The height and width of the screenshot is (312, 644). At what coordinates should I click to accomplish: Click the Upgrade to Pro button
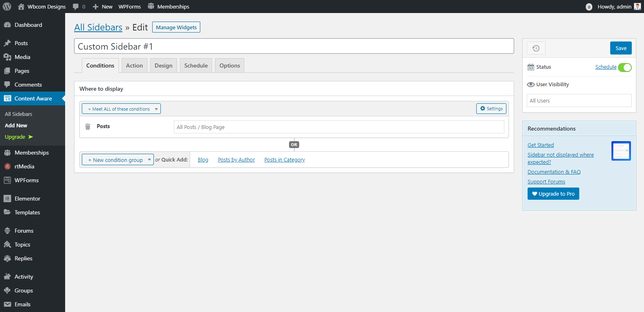tap(553, 194)
